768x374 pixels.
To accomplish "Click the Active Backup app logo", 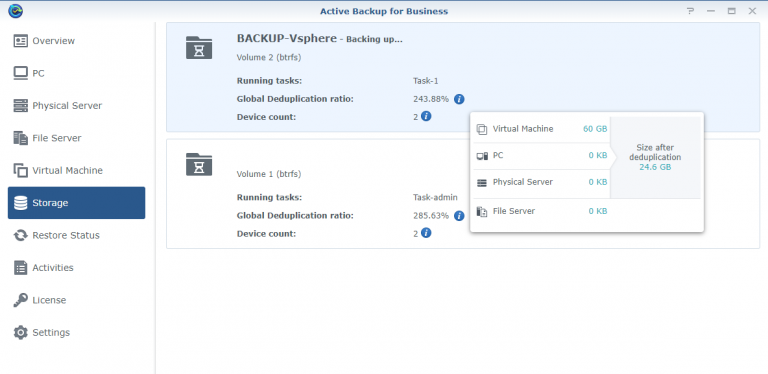I will click(x=16, y=11).
